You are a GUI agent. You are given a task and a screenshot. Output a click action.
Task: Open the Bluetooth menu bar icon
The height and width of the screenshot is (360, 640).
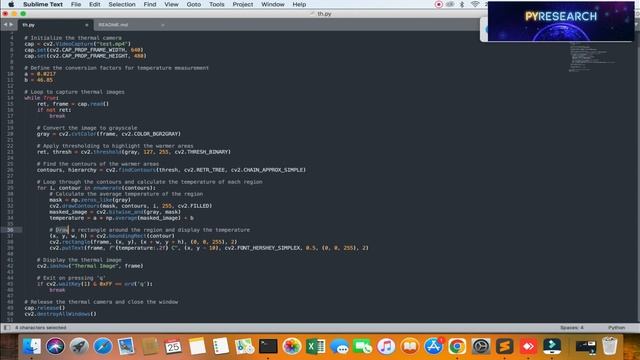click(x=462, y=4)
